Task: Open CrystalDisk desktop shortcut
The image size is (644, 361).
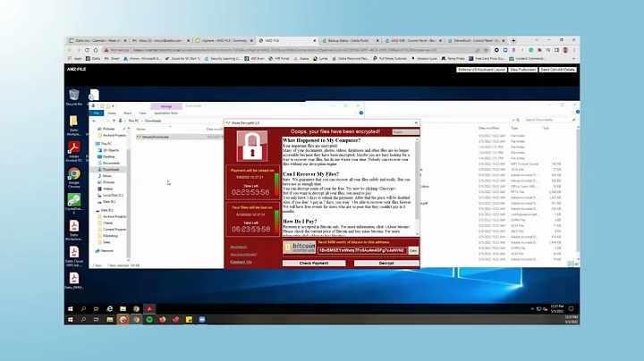Action: tap(74, 204)
